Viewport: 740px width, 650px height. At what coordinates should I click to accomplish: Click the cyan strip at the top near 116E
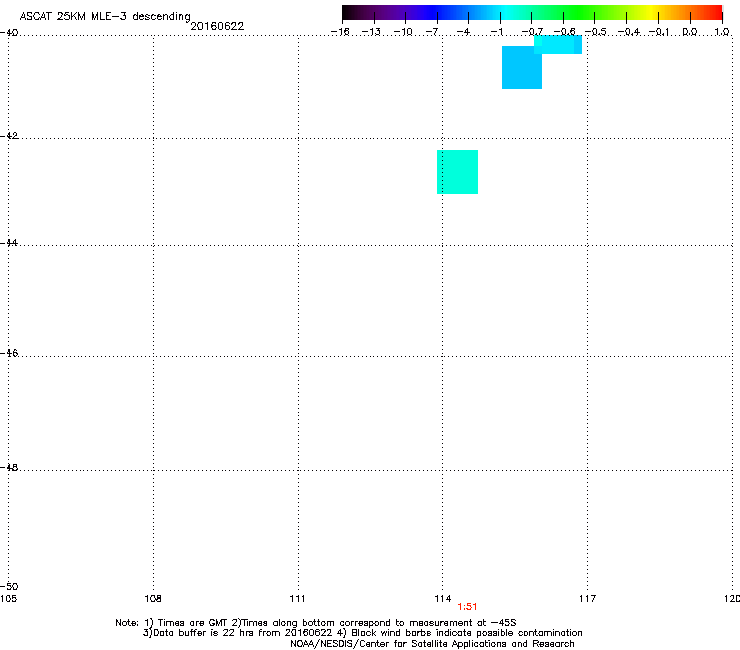[558, 45]
